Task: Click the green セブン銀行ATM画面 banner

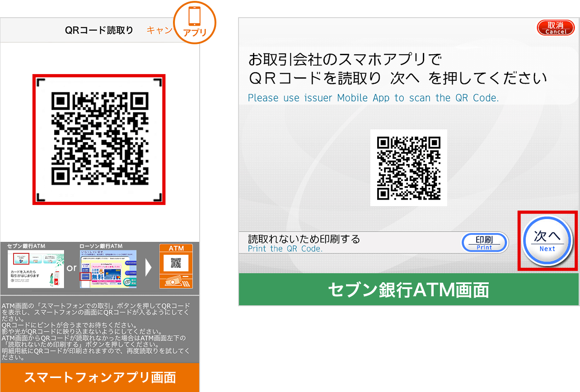Action: pos(408,289)
